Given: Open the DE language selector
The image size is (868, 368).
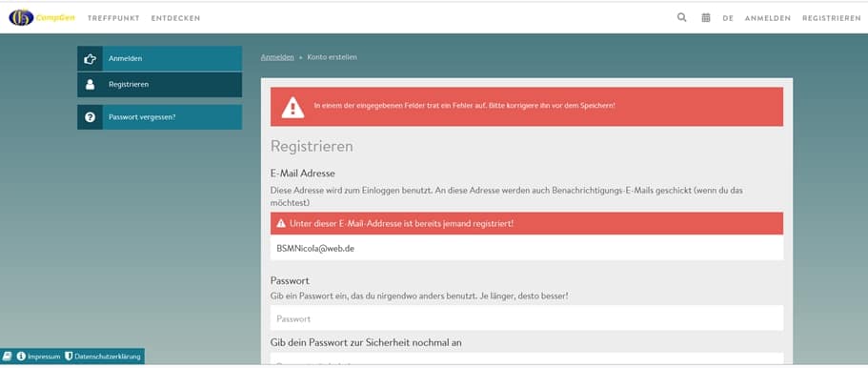Looking at the screenshot, I should pos(727,18).
